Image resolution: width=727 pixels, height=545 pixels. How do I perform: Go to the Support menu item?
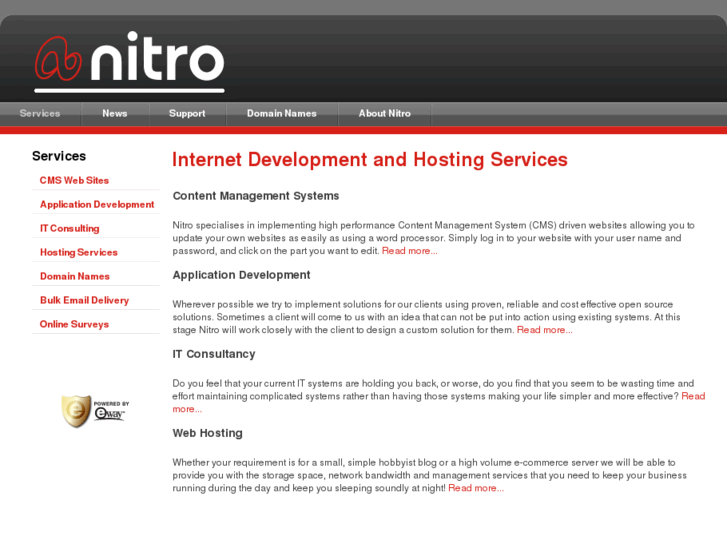(x=187, y=114)
